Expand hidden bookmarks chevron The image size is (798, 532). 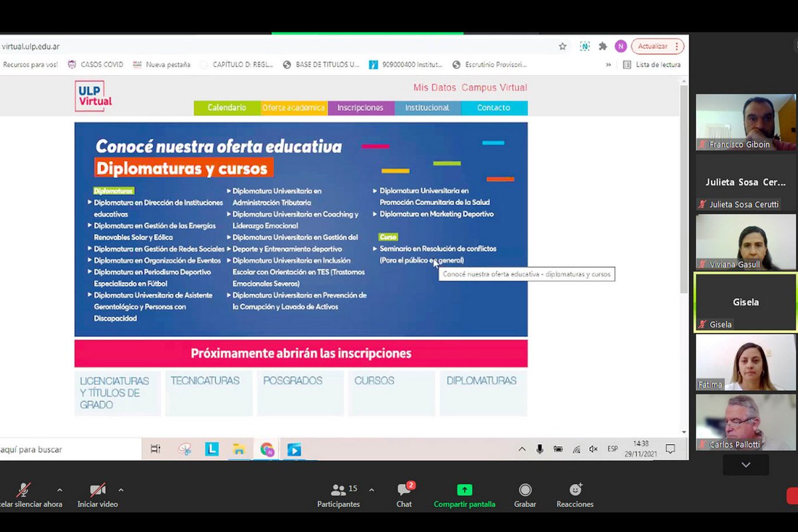click(608, 65)
